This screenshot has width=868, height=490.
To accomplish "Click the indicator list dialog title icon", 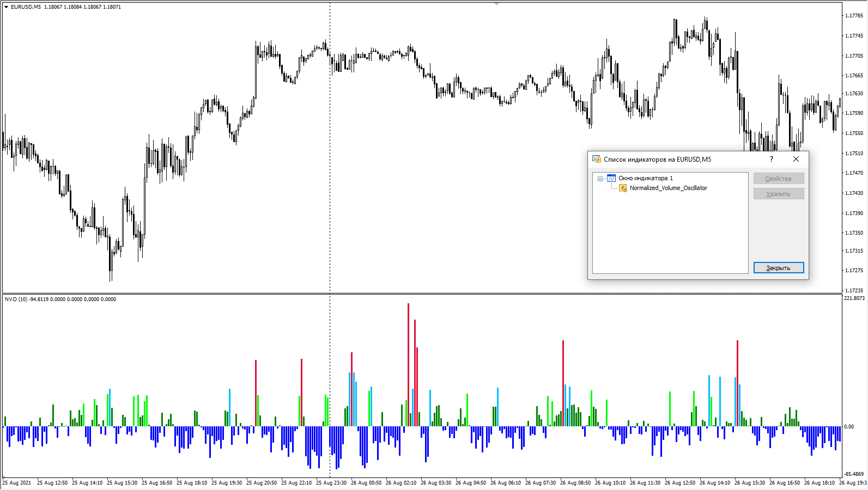I will coord(596,160).
